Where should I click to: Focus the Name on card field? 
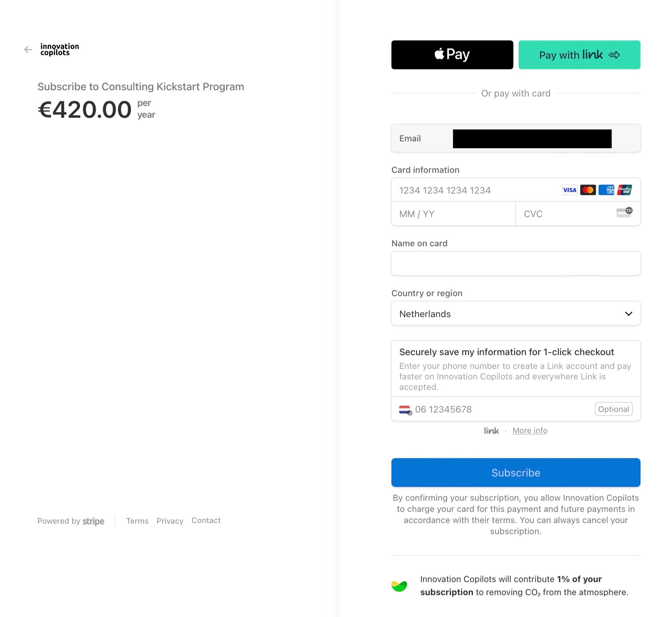click(x=516, y=263)
